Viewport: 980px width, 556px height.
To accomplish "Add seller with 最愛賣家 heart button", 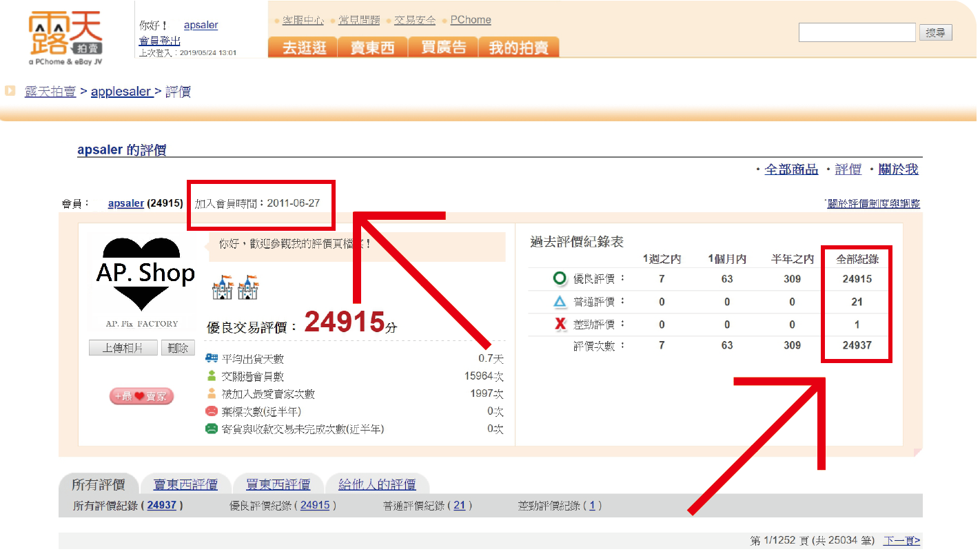I will click(141, 396).
